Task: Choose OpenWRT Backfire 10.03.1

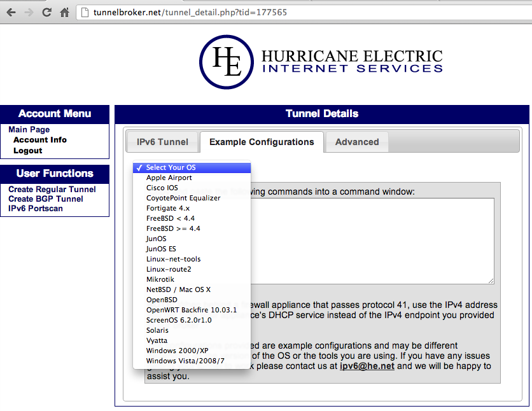Action: (x=192, y=310)
